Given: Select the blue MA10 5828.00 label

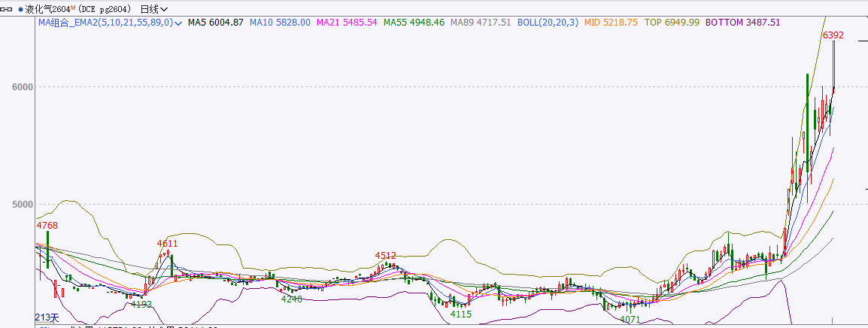Looking at the screenshot, I should 280,23.
